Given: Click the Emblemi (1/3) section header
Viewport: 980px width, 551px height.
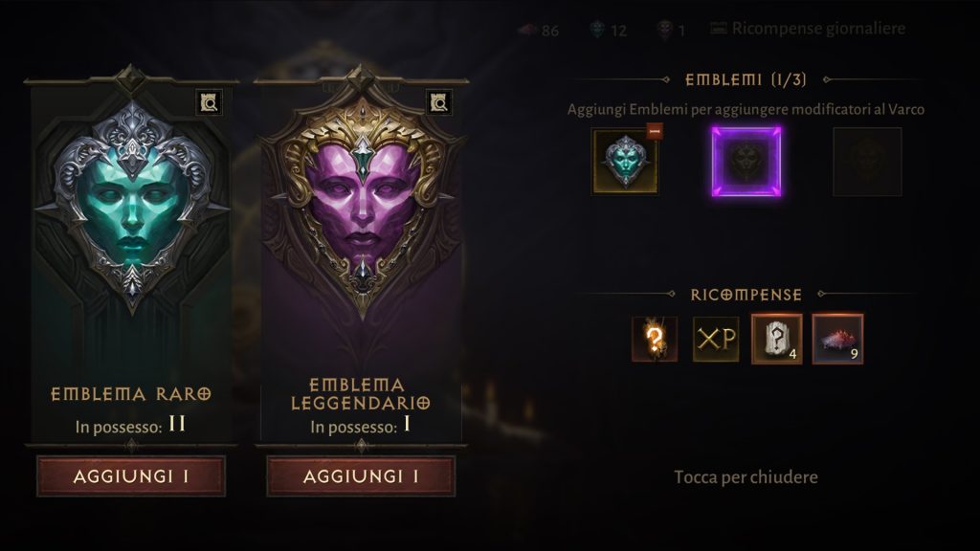Looking at the screenshot, I should (x=746, y=80).
